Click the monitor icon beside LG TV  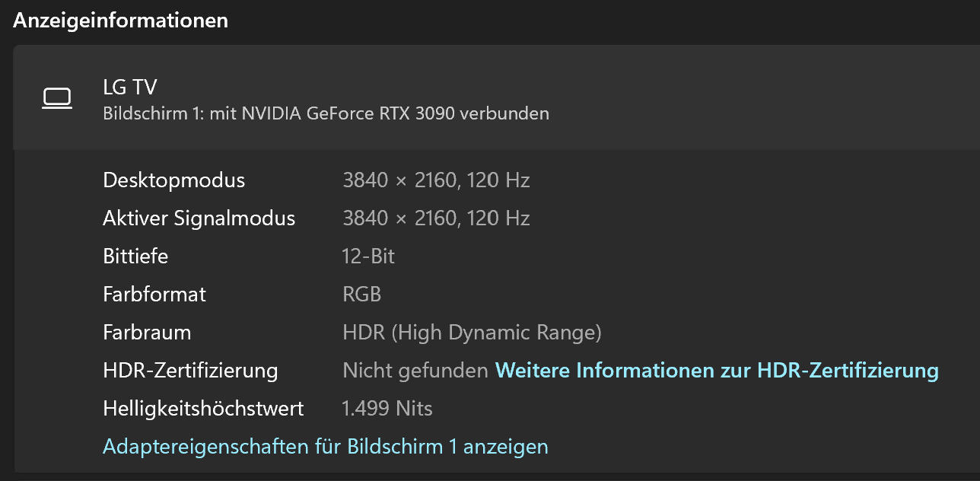click(x=57, y=99)
